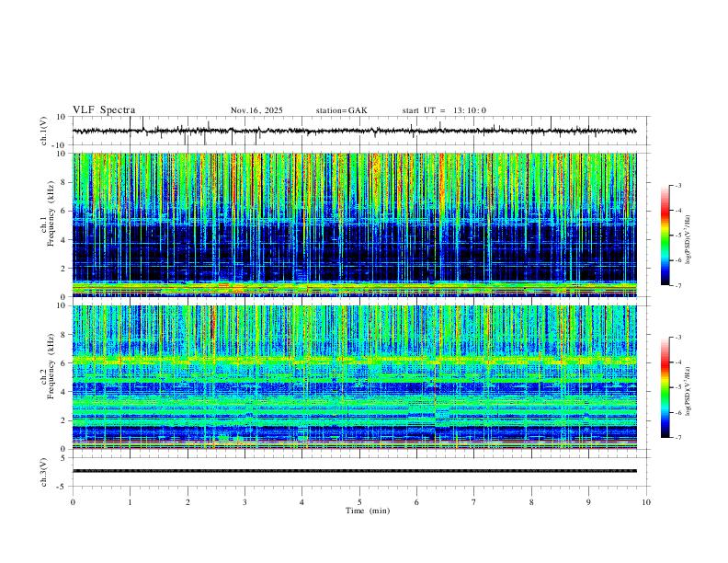This screenshot has width=728, height=563.
Task: Click the "4" kHz tick on ch.2 axis
Action: click(64, 392)
